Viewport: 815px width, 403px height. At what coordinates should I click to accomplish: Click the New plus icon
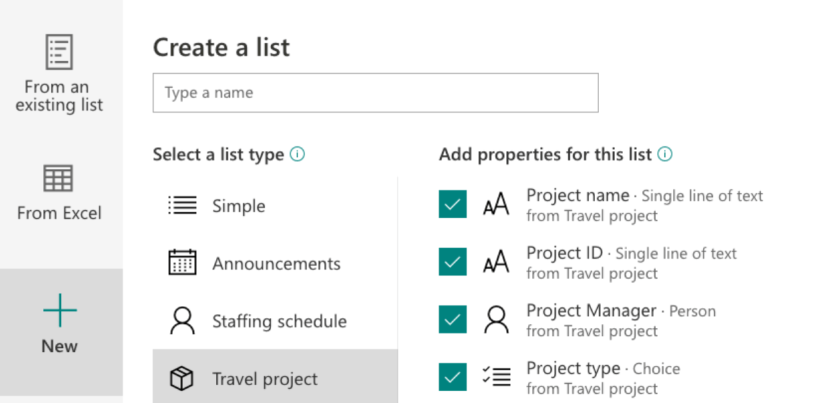pyautogui.click(x=60, y=312)
